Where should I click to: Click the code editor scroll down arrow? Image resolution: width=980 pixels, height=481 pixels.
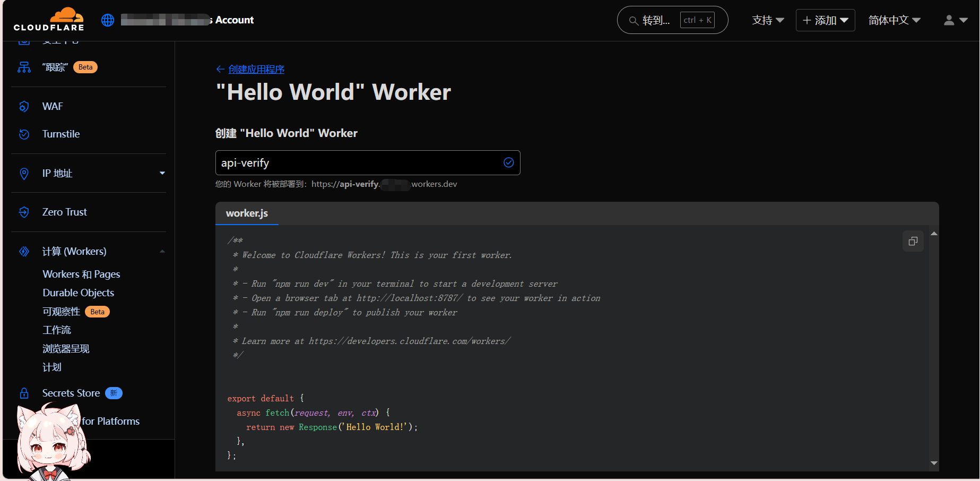934,463
